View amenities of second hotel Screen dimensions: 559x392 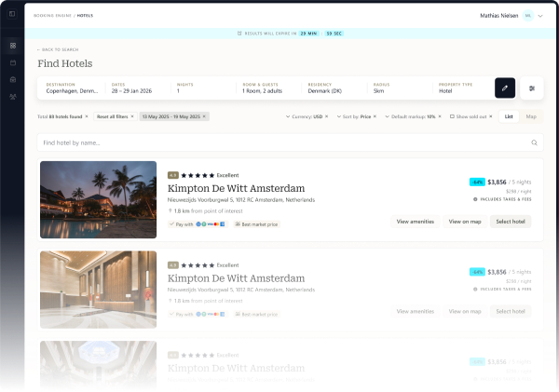pyautogui.click(x=416, y=311)
